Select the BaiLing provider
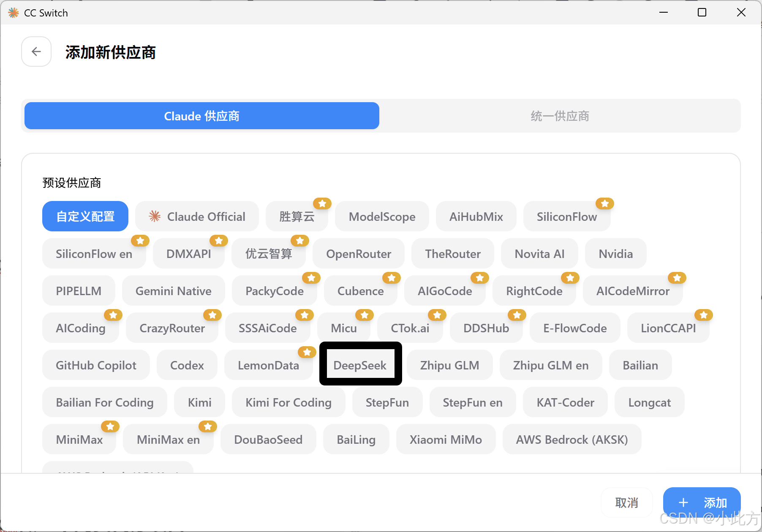 (356, 439)
